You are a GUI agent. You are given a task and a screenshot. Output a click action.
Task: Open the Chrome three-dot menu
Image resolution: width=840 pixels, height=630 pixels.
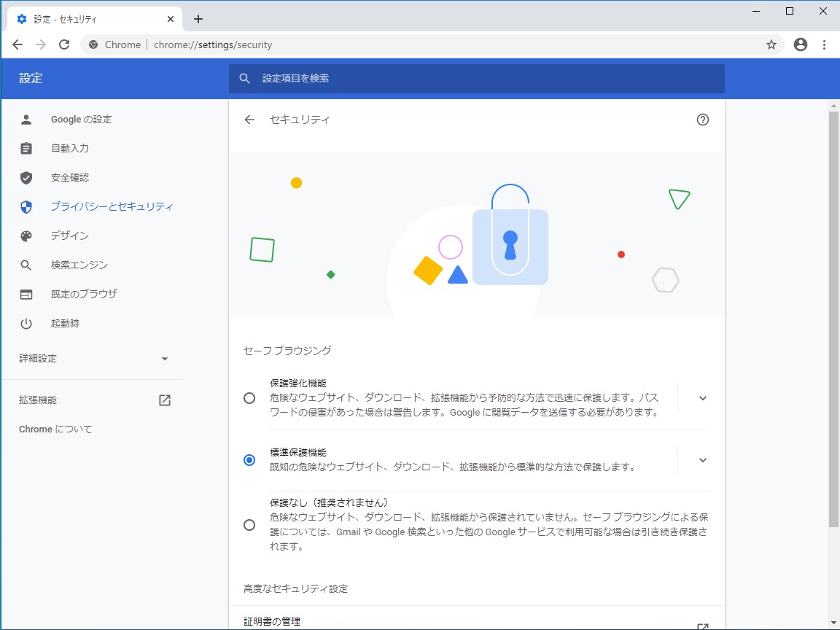click(825, 44)
